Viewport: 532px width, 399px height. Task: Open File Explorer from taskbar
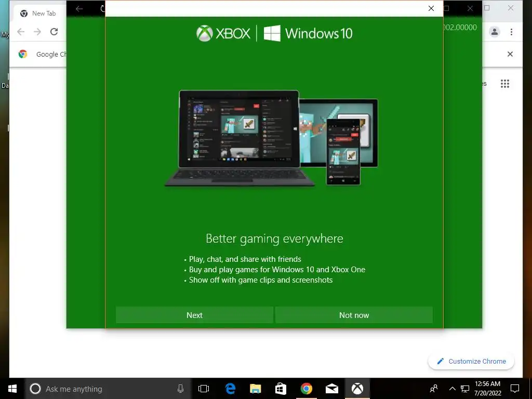tap(256, 389)
